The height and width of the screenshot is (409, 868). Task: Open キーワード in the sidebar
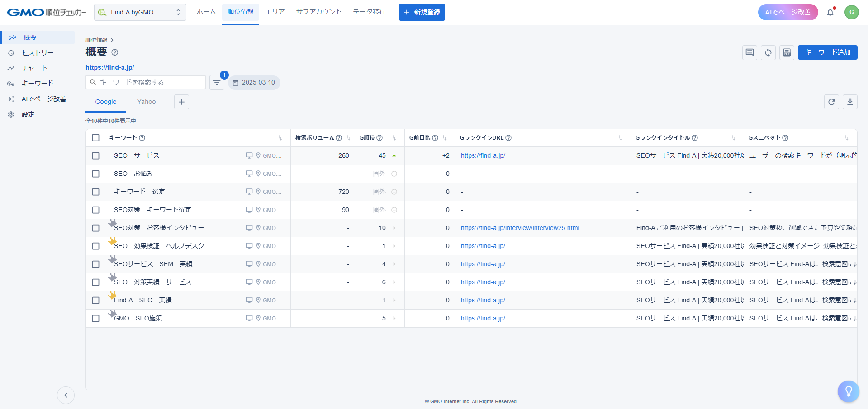pyautogui.click(x=38, y=84)
